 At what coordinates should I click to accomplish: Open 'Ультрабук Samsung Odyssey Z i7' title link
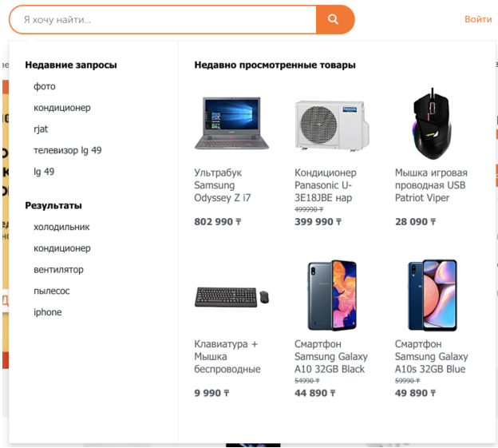223,185
